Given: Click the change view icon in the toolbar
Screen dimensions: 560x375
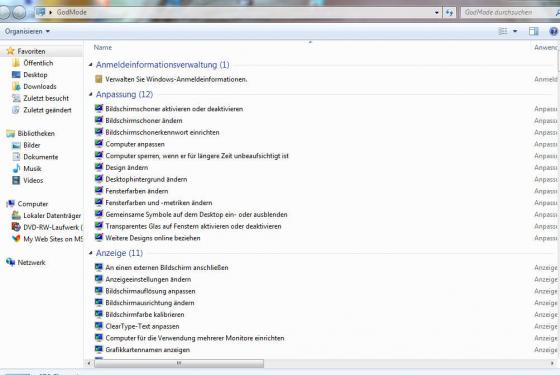Looking at the screenshot, I should pyautogui.click(x=502, y=31).
